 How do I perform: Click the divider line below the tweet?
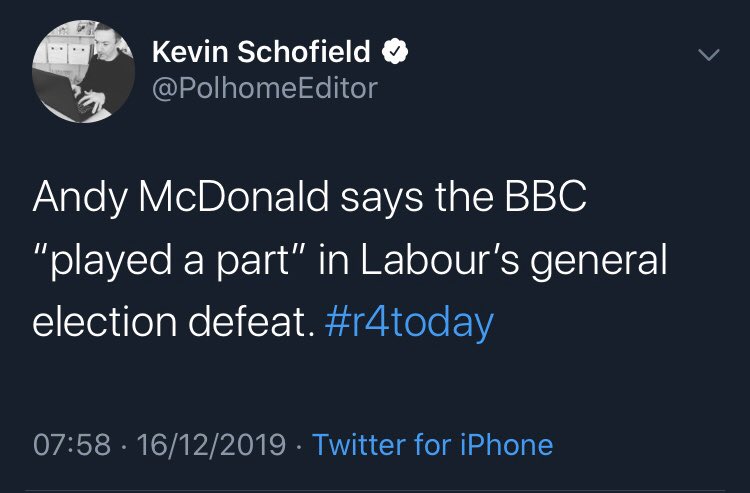pyautogui.click(x=375, y=489)
